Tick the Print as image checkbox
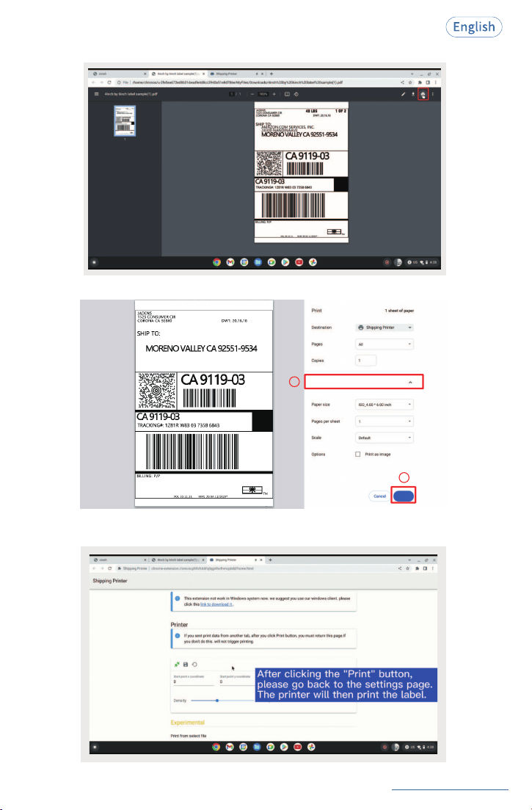Viewport: 532px width, 810px height. 357,454
